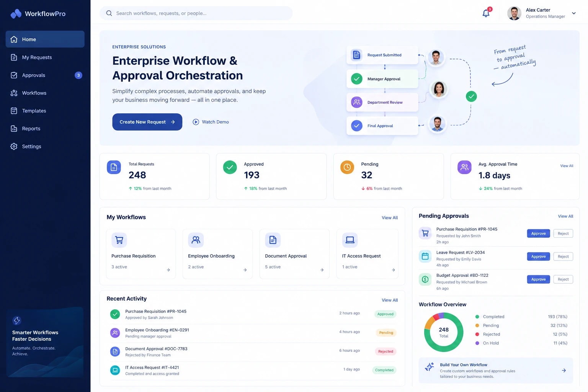Click the Watch Demo play icon
Screen dimensions: 588x392
click(196, 122)
